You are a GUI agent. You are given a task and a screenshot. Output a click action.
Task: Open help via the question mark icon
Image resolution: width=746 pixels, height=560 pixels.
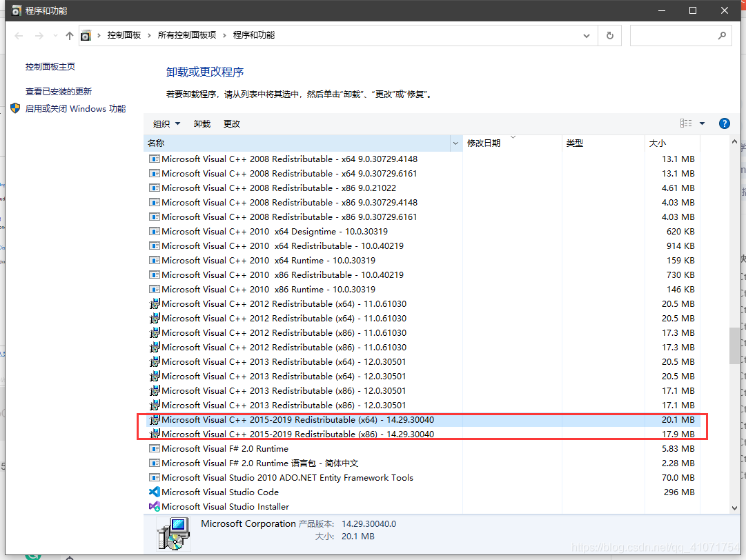click(724, 123)
